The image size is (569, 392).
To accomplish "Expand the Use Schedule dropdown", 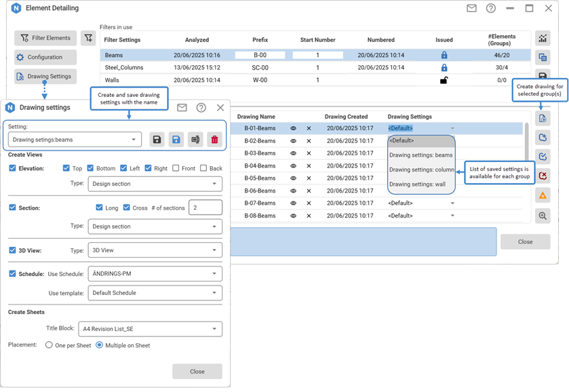I will (x=154, y=274).
